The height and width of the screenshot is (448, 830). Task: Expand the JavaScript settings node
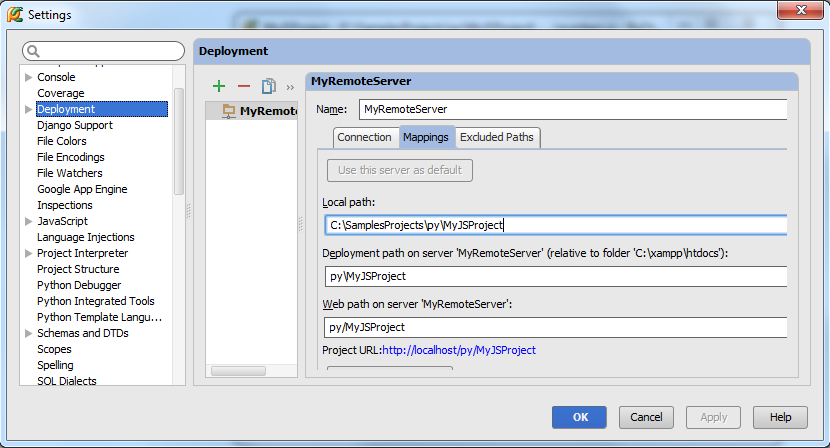[29, 221]
